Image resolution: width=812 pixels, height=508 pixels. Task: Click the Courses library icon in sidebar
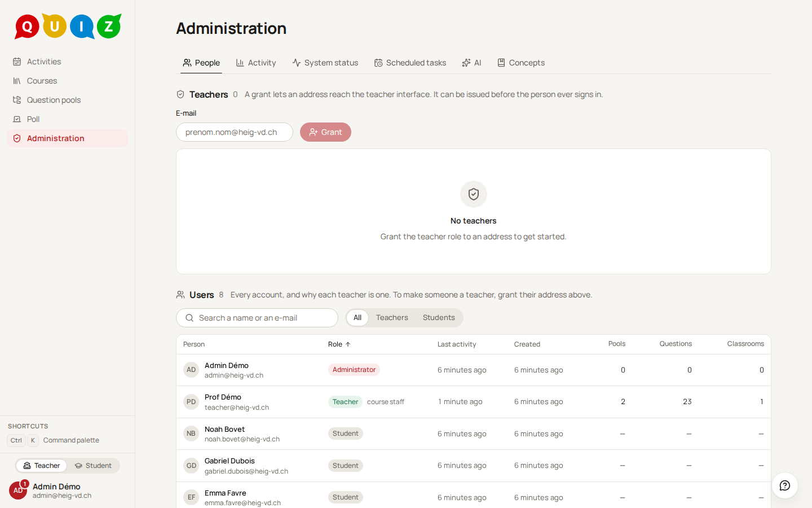pos(17,81)
